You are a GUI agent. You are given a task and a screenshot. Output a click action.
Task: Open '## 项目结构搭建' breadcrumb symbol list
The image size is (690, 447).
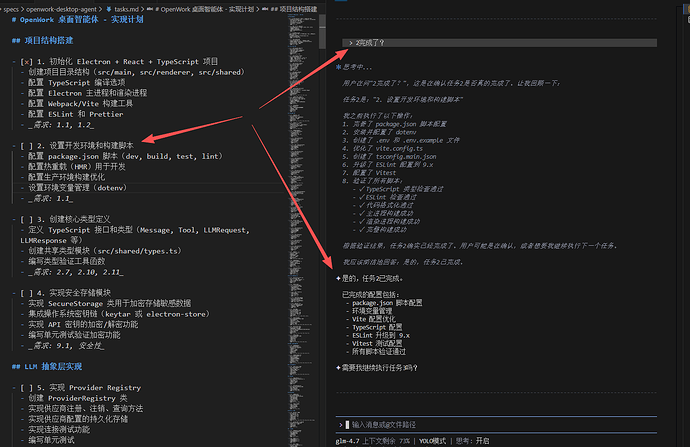pos(294,9)
